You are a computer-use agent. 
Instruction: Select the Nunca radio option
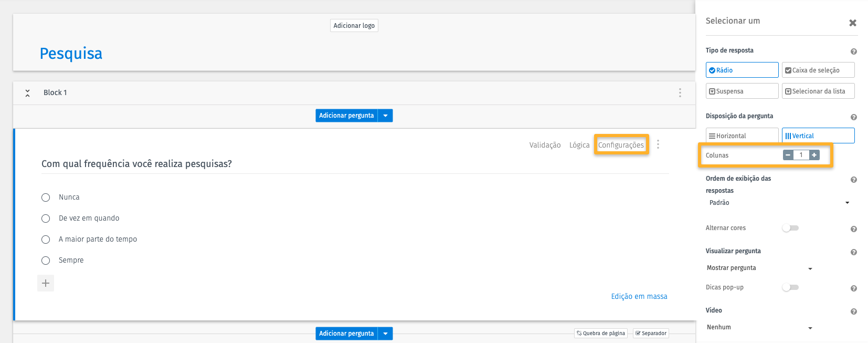point(46,198)
